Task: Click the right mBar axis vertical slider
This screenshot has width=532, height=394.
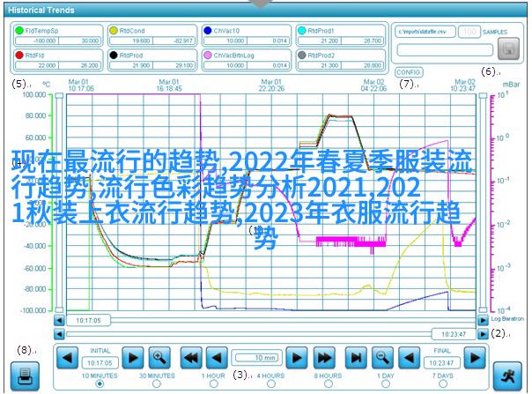Action: pos(483,203)
